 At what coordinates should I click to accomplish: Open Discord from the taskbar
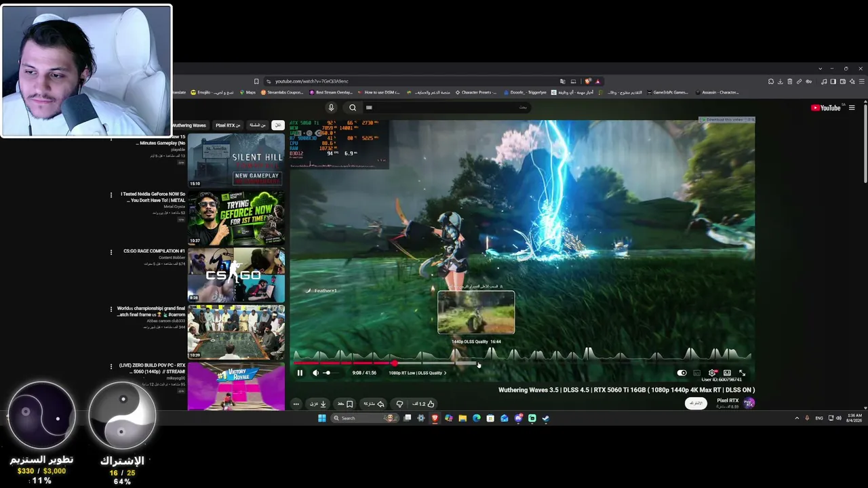pos(518,418)
